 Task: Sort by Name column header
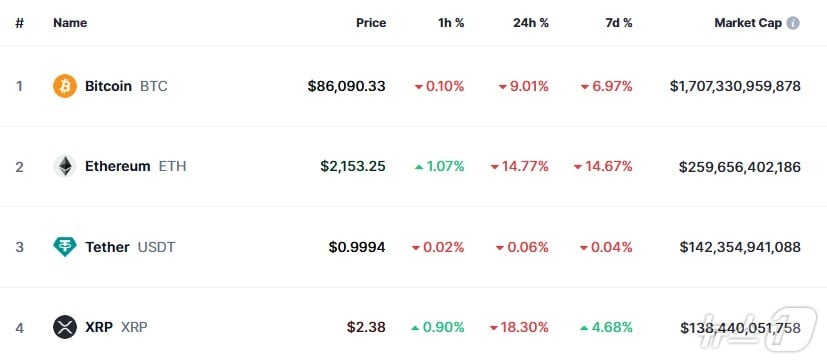(70, 23)
